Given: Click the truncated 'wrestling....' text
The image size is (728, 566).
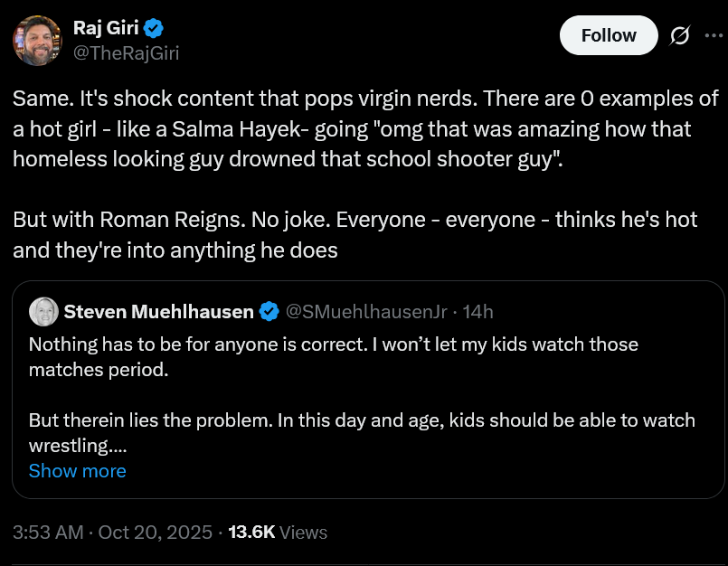Looking at the screenshot, I should tap(76, 446).
